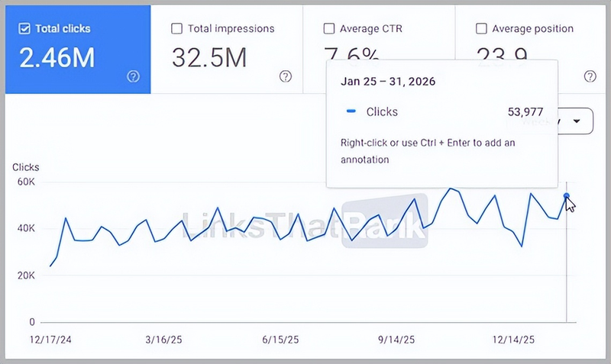
Task: Check the Average position checkbox
Action: 481,29
